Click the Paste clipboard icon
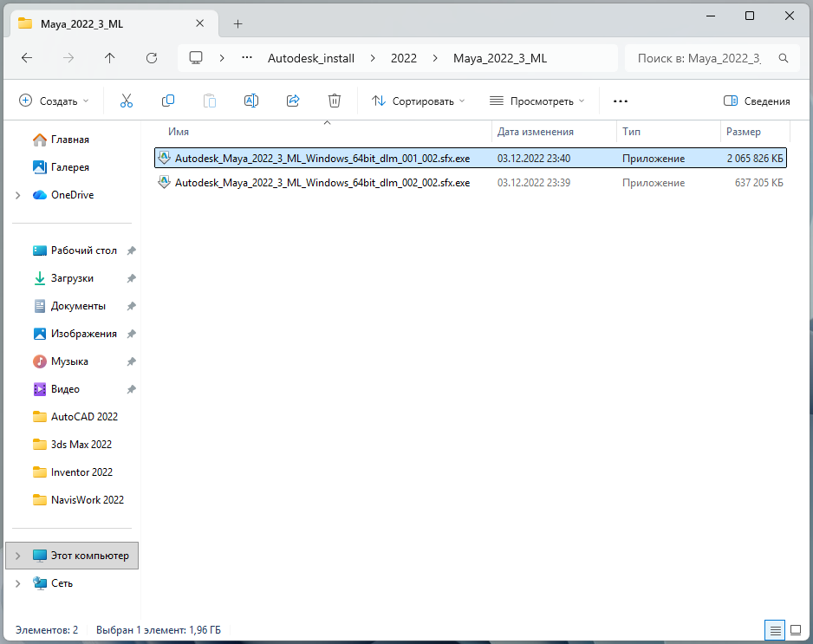The image size is (813, 644). [x=210, y=101]
